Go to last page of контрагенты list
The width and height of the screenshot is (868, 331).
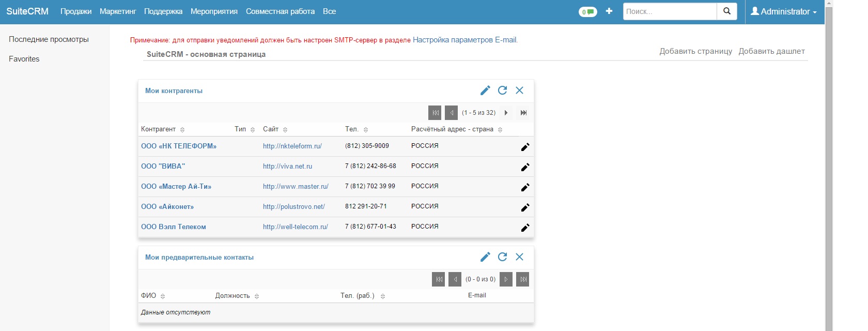(523, 113)
